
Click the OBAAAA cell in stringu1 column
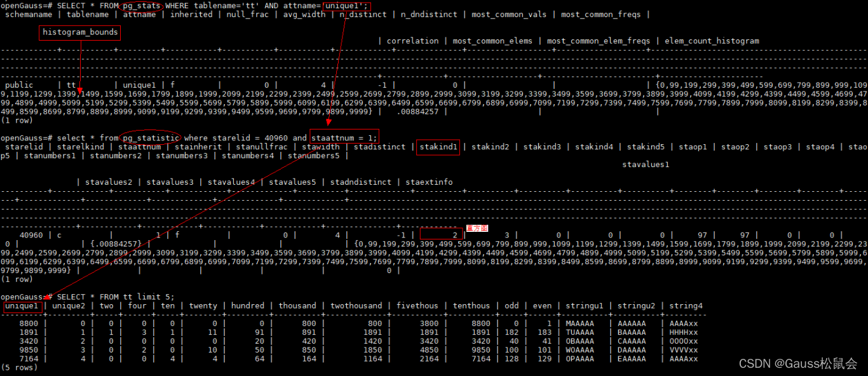click(x=580, y=341)
